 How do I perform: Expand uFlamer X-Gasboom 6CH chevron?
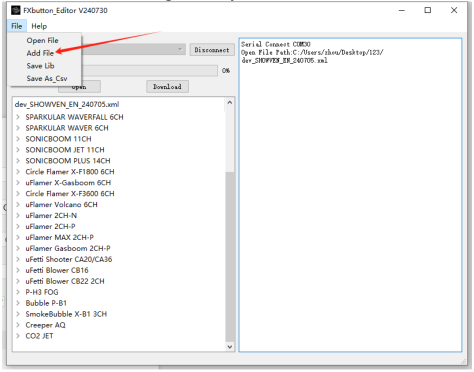click(x=18, y=183)
